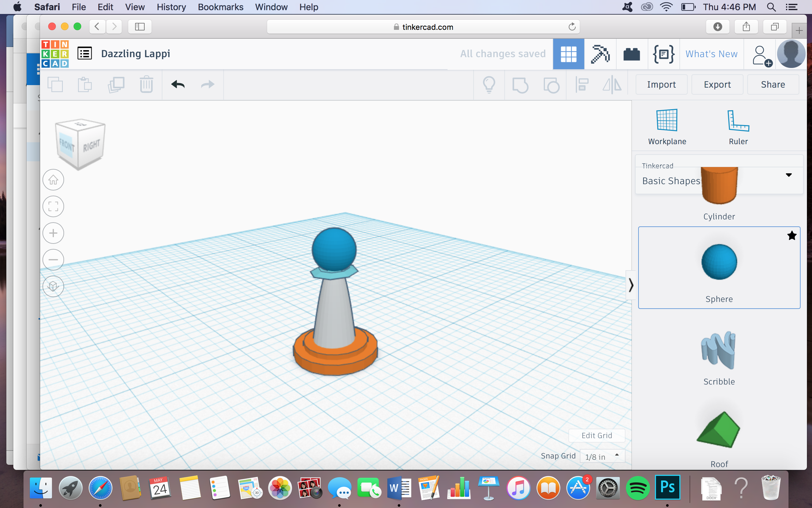Click the Tinkercad logo
This screenshot has height=508, width=812.
(x=55, y=54)
